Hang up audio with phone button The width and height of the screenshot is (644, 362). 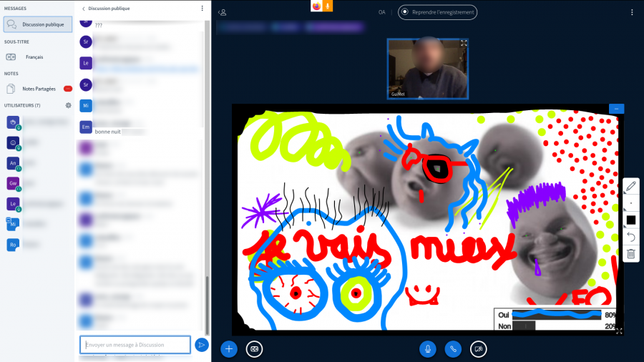click(x=452, y=348)
